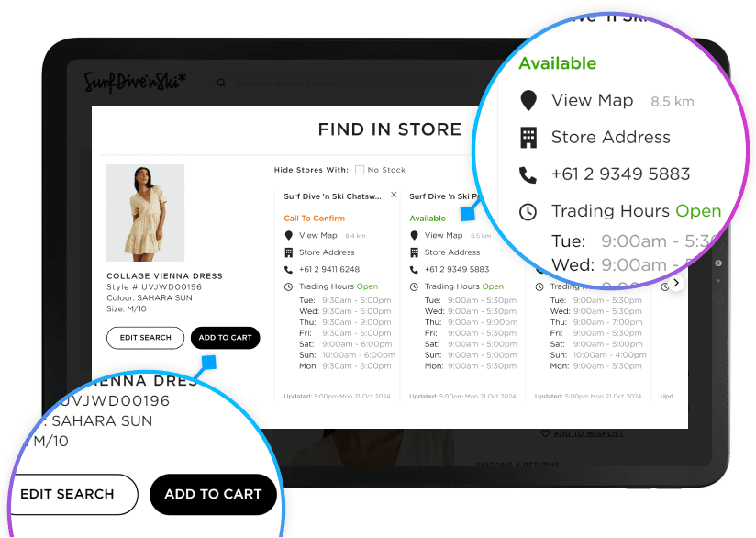This screenshot has width=756, height=538.
Task: Open the small View Map link beside 8.5 km in the tablet modal
Action: tap(443, 235)
